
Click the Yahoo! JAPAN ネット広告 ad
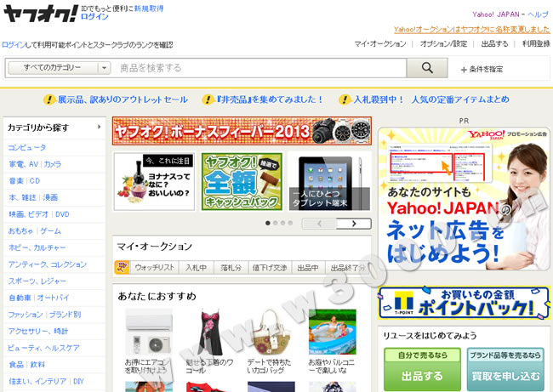(464, 198)
